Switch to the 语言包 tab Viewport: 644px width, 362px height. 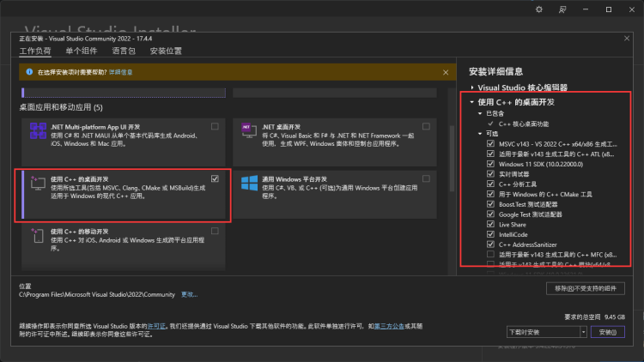[124, 51]
